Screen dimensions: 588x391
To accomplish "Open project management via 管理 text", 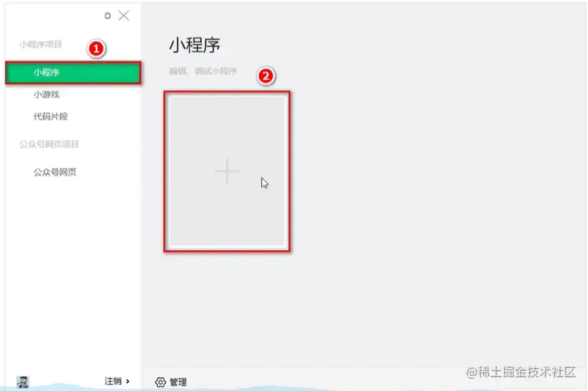I will 178,382.
